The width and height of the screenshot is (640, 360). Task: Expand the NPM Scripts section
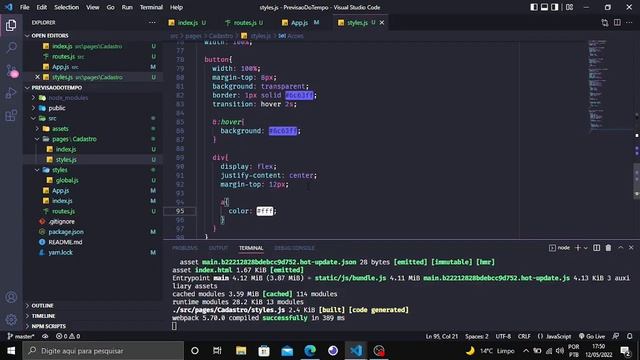(49, 326)
